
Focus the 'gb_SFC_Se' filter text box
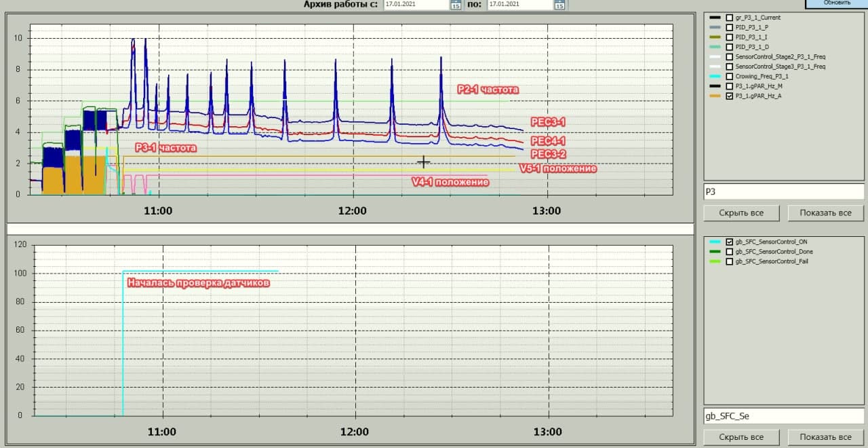[783, 415]
